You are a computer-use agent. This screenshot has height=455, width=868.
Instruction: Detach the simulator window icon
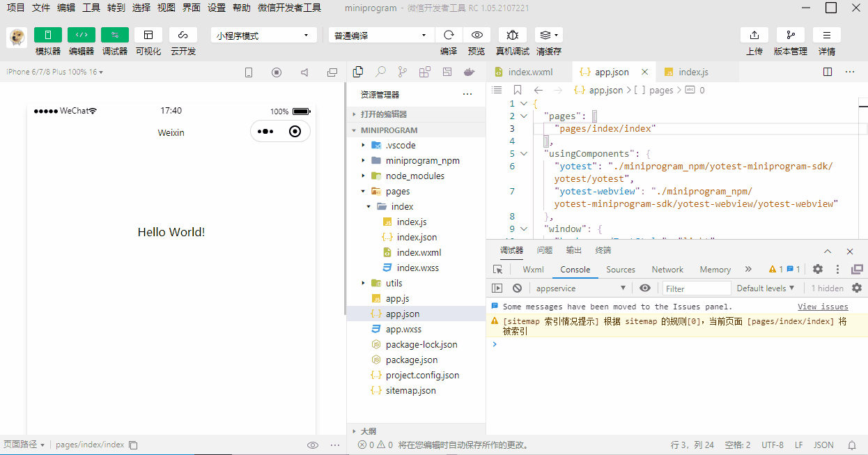coord(332,72)
